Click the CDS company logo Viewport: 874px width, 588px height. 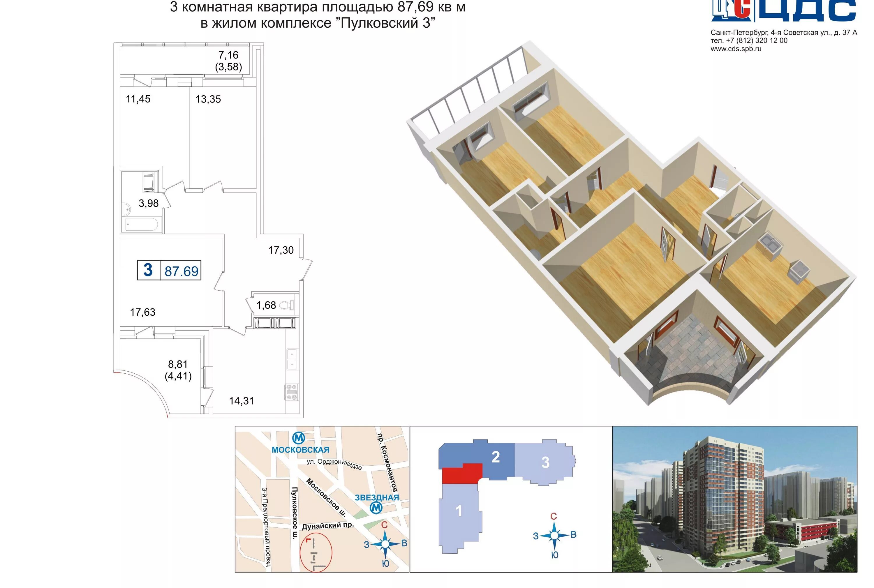click(784, 11)
